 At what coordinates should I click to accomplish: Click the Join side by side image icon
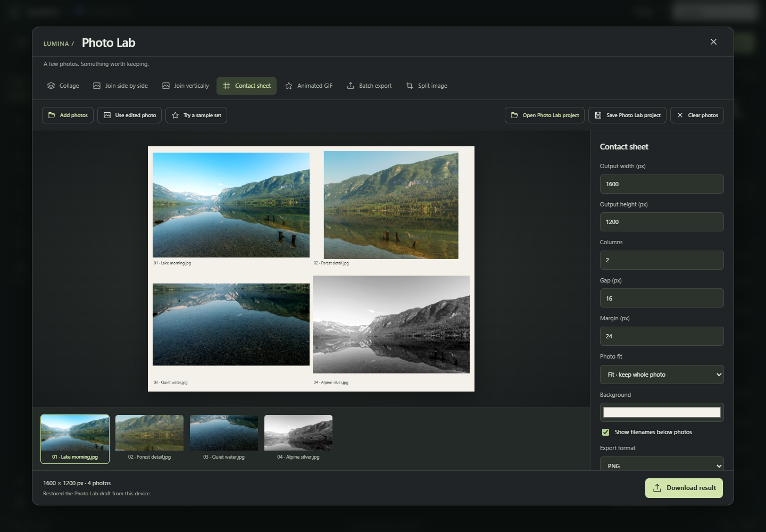pos(97,86)
